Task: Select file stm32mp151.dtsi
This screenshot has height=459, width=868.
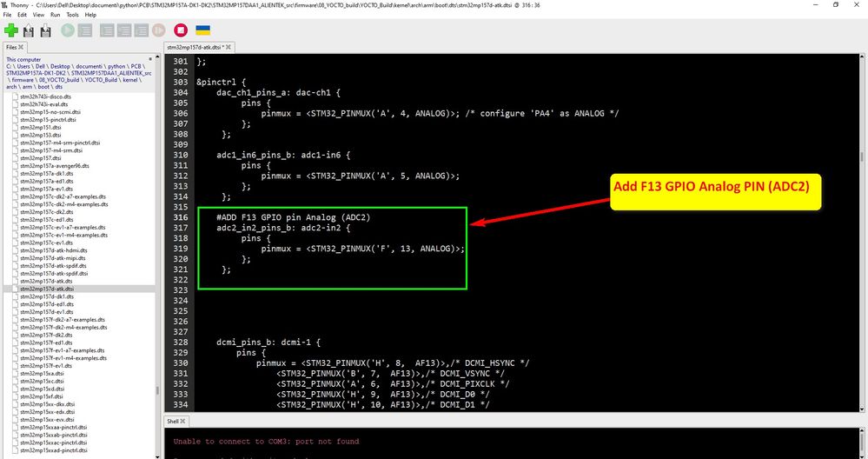Action: [41, 127]
